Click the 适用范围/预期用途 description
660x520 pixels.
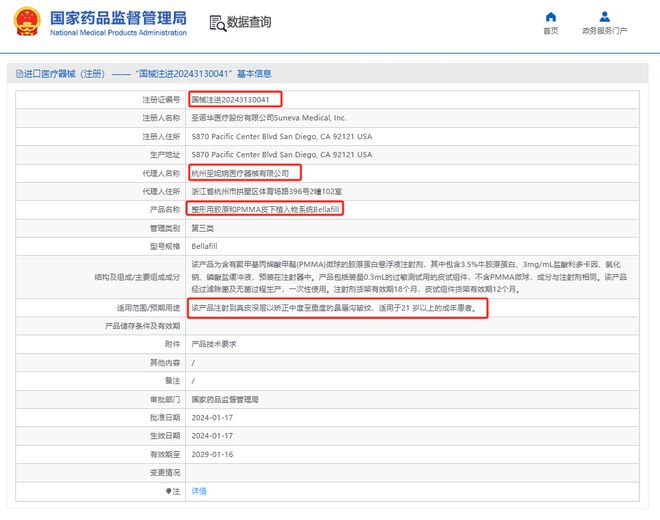(334, 308)
